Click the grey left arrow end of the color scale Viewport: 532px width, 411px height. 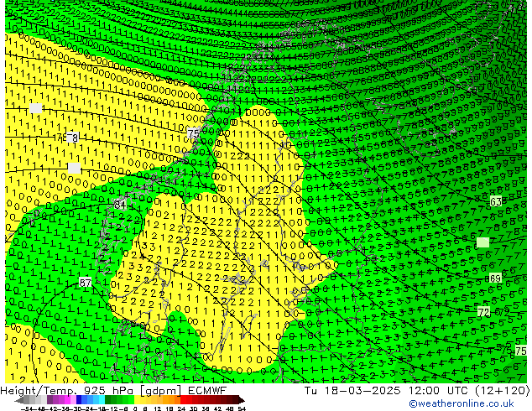click(x=19, y=400)
